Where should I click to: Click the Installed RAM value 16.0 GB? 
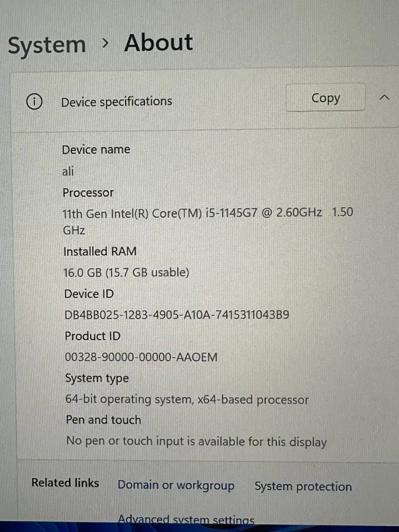(x=126, y=272)
